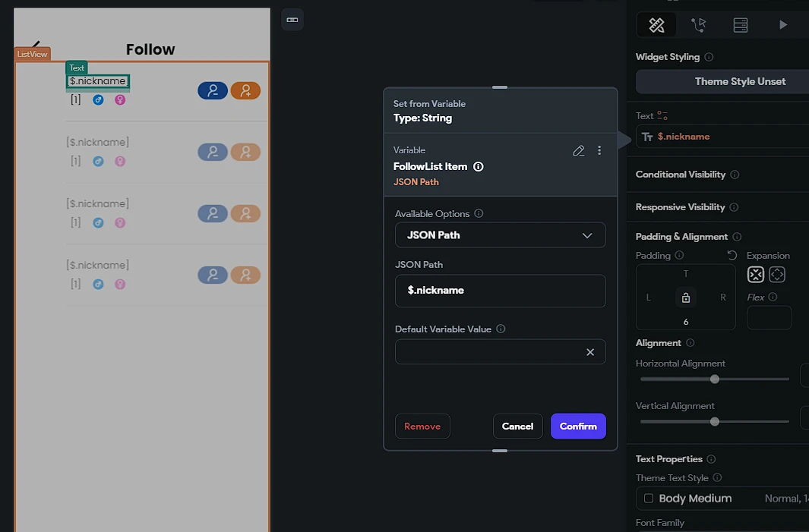
Task: Open the Available Options JSON Path dropdown
Action: click(500, 235)
